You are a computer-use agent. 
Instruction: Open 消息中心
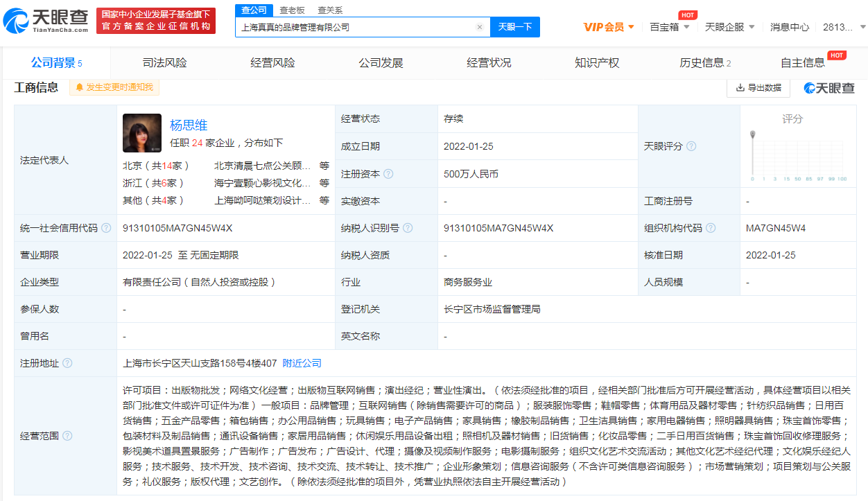click(790, 27)
